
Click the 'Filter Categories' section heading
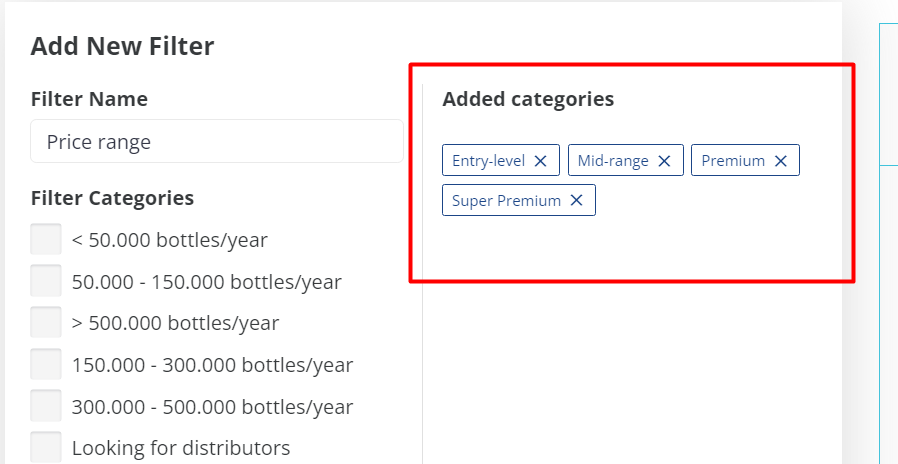112,198
